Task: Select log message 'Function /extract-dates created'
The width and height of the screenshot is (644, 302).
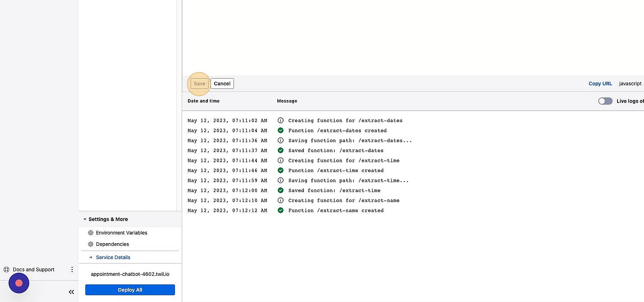Action: tap(337, 130)
